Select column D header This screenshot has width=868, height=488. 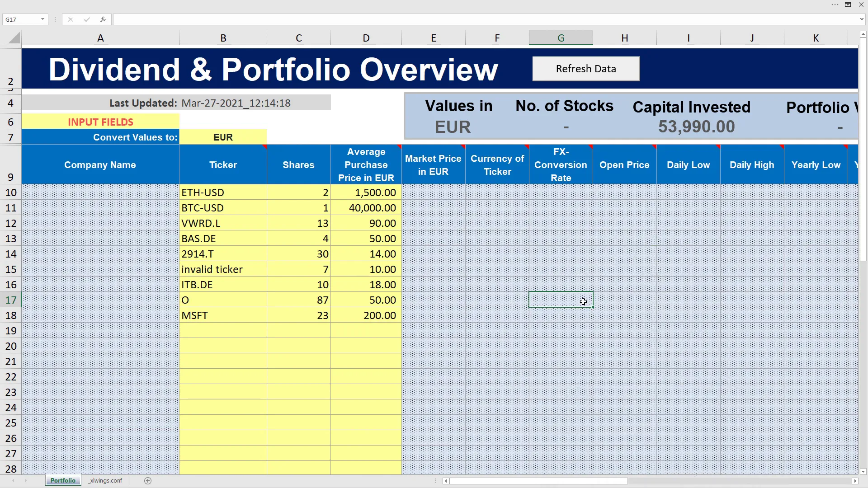pos(366,38)
